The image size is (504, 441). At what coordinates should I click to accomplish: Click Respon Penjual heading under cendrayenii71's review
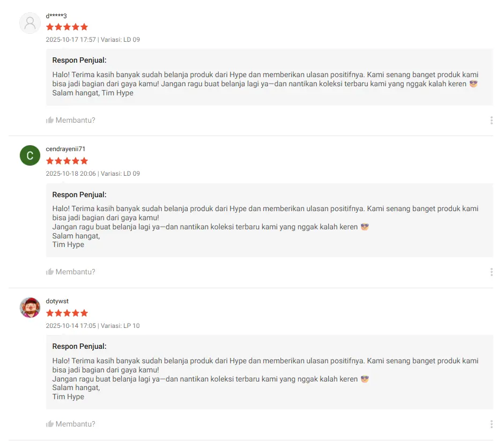[x=79, y=195]
